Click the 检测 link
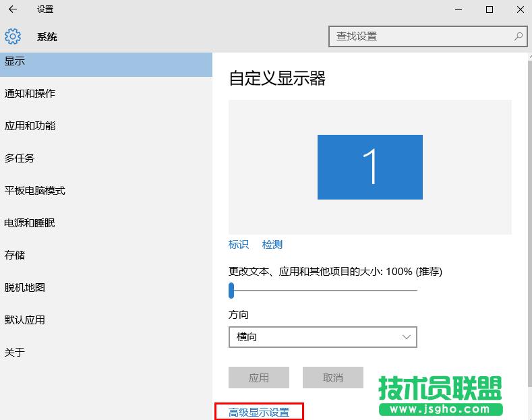The image size is (532, 420). 272,244
